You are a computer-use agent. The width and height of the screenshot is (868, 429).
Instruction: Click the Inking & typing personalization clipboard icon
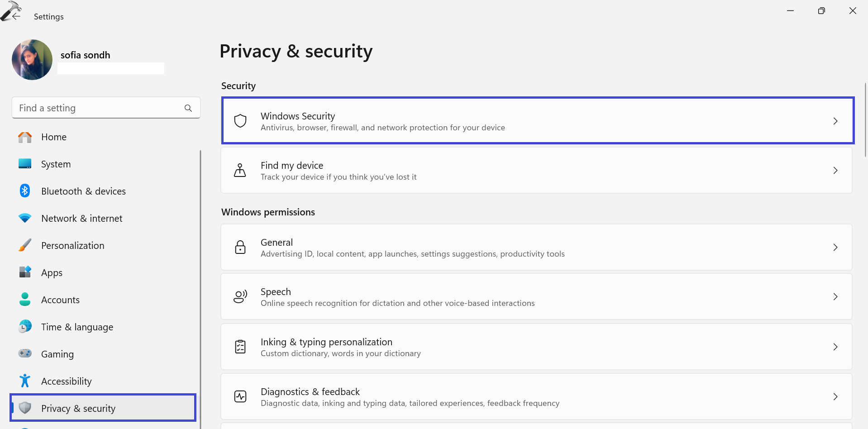click(x=240, y=347)
